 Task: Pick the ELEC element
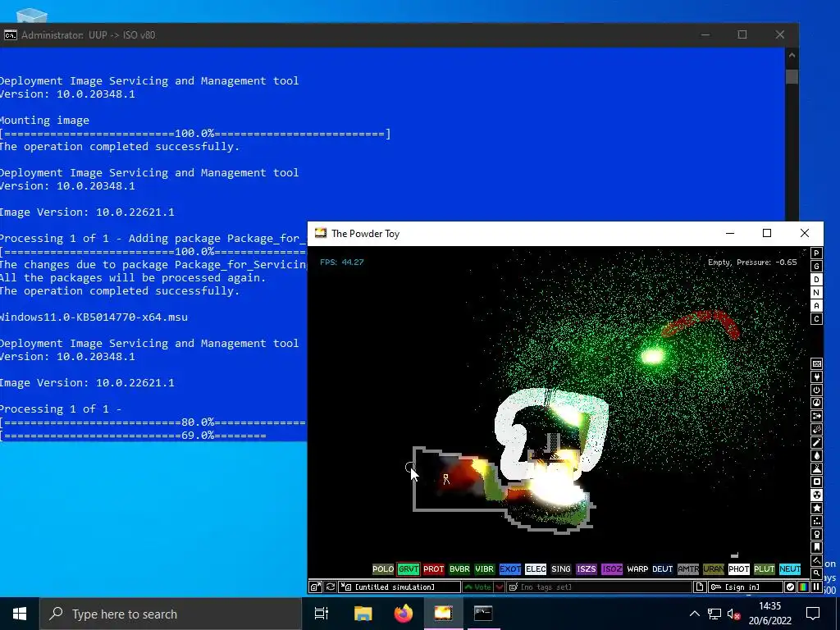tap(536, 569)
